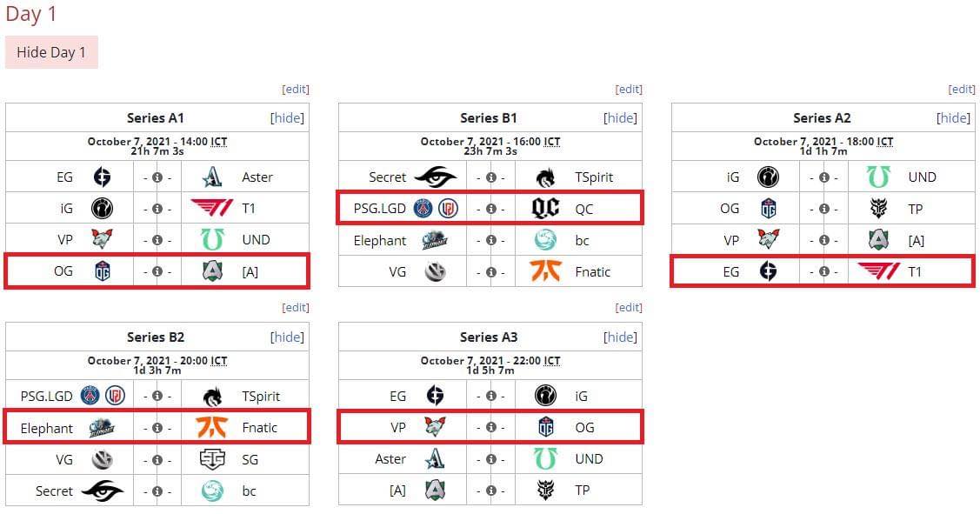The width and height of the screenshot is (980, 514).
Task: Open info icon for VP vs OG match
Action: (x=490, y=428)
